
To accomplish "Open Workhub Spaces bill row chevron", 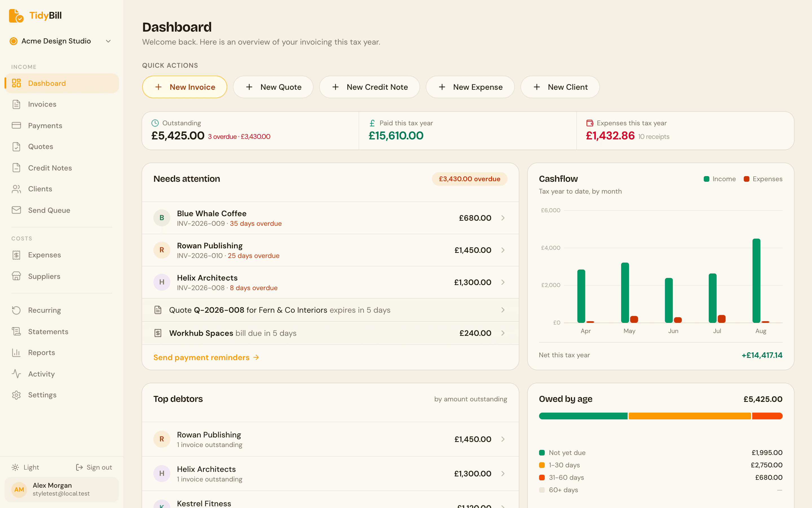I will [503, 333].
